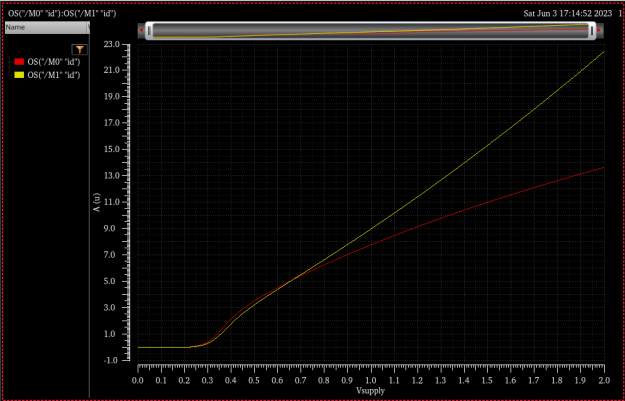Image resolution: width=625 pixels, height=401 pixels.
Task: Click the 2.0 tick on the Vsupply axis
Action: tap(603, 380)
